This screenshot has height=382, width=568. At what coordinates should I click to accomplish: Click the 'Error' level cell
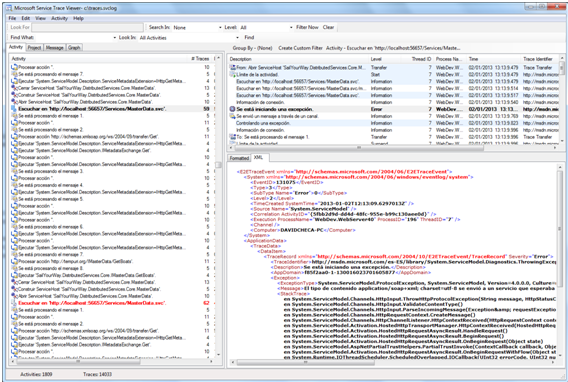point(376,109)
